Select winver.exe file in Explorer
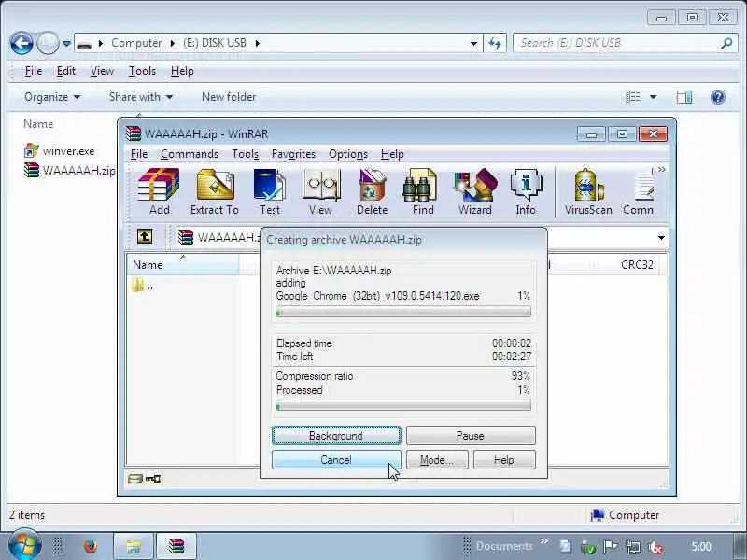The height and width of the screenshot is (560, 747). (59, 151)
